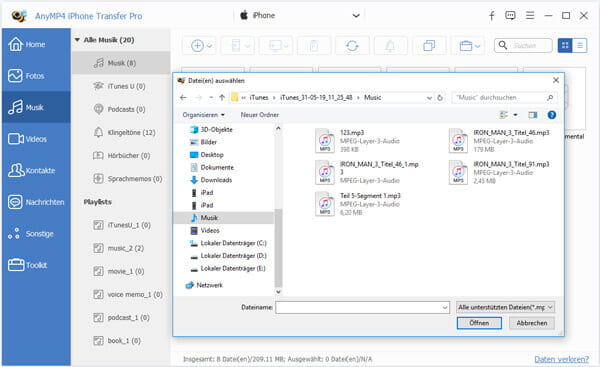Image resolution: width=600 pixels, height=367 pixels.
Task: Go up one folder level in dialog
Action: [x=222, y=98]
